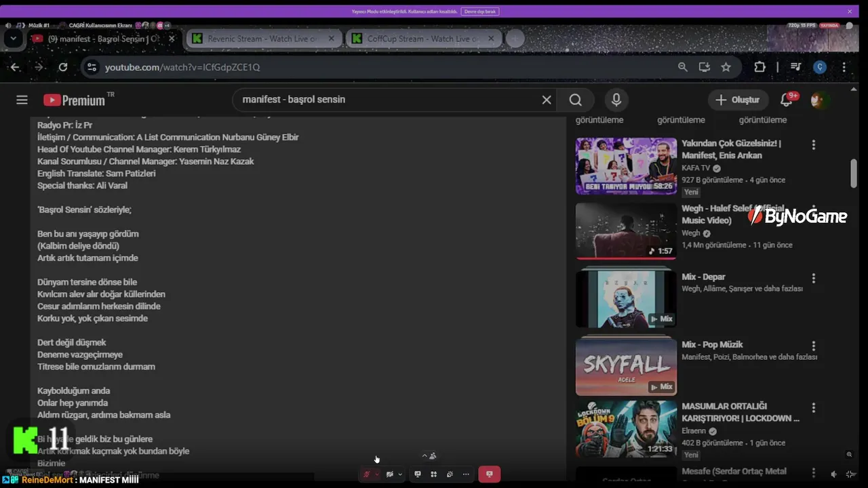Unmute the Discord microphone
This screenshot has height=488, width=868.
[x=367, y=474]
